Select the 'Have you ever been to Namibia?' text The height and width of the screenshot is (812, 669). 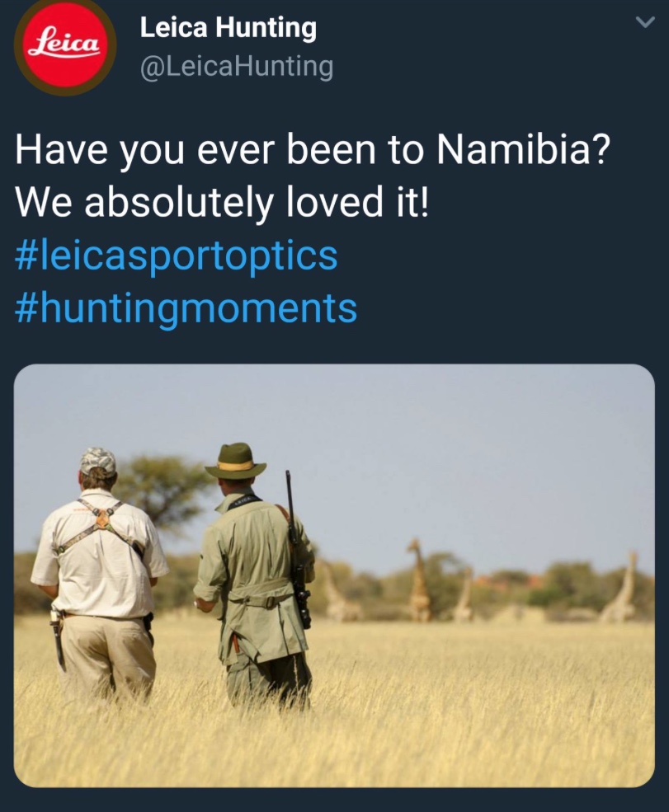point(313,150)
